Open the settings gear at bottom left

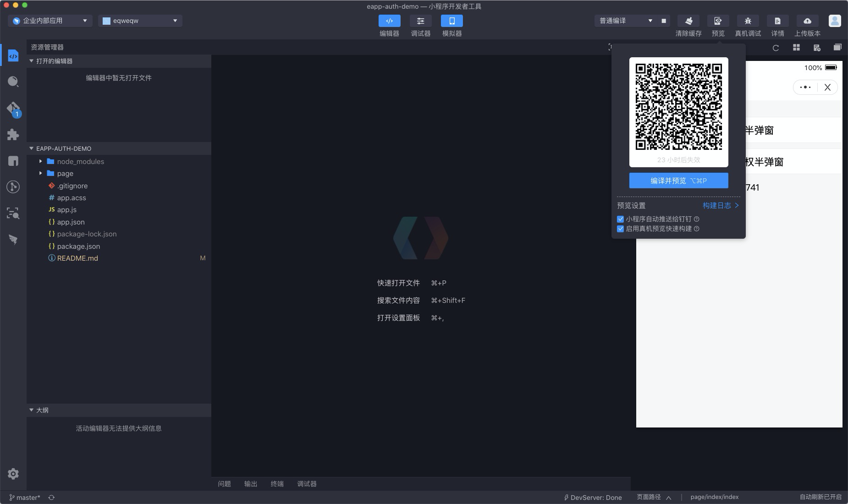[x=13, y=473]
